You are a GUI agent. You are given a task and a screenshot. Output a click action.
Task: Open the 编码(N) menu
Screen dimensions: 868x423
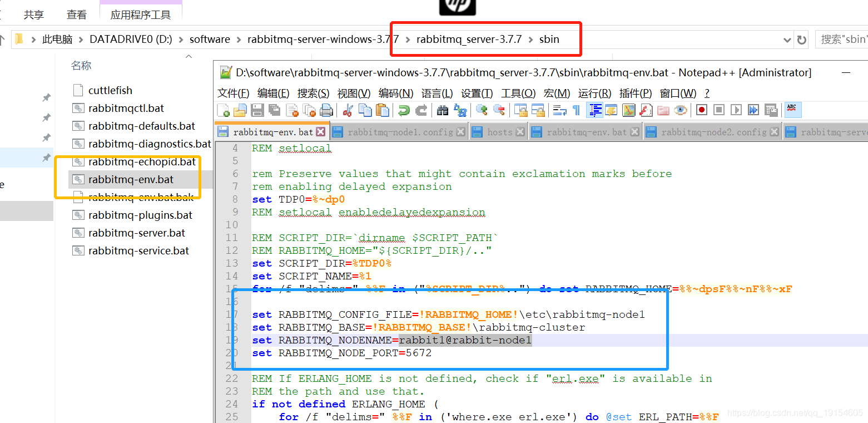tap(396, 93)
